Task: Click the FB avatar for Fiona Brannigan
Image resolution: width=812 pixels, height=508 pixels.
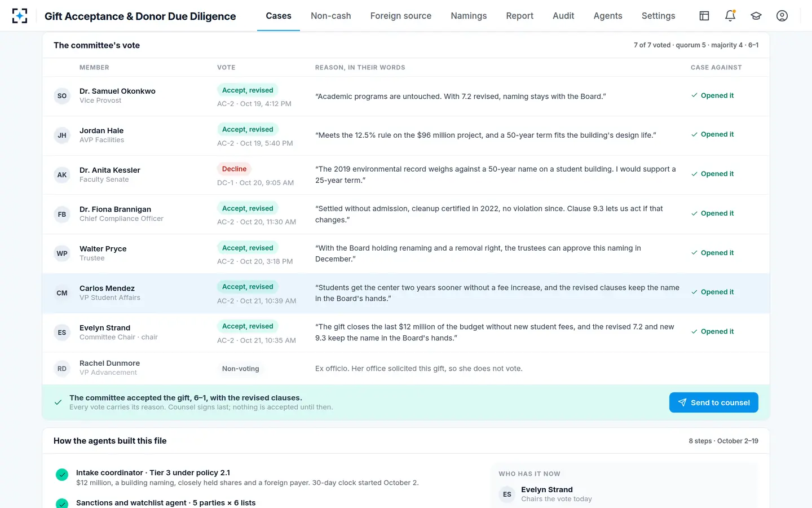Action: coord(62,214)
